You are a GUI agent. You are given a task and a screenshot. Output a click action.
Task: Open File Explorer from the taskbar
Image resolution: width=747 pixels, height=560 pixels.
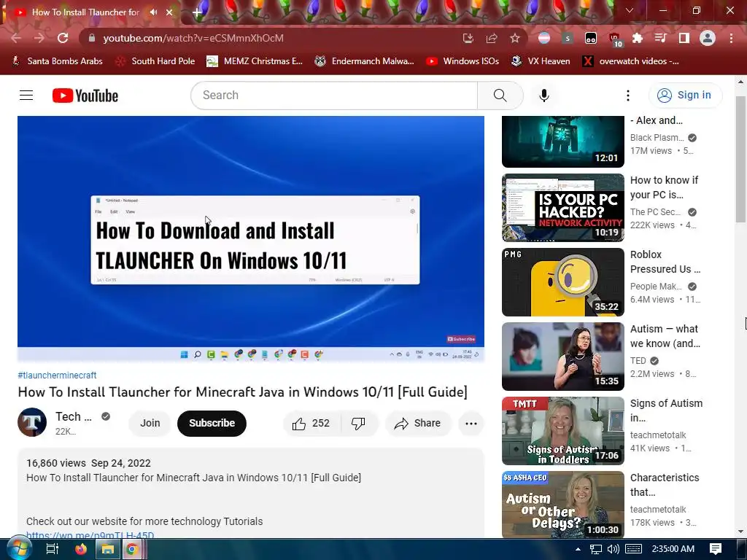pos(108,549)
